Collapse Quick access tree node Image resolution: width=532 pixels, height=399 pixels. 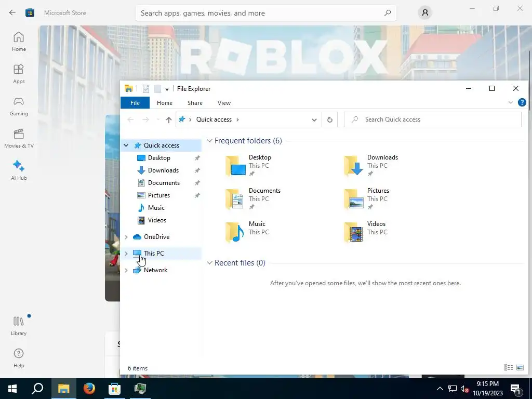[126, 145]
